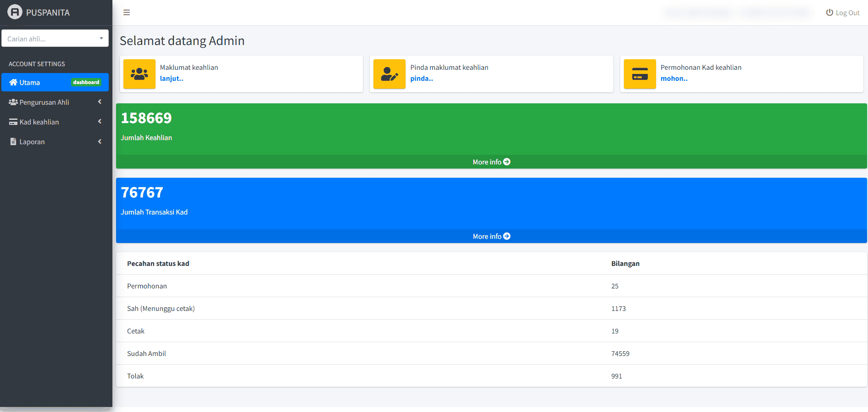Viewport: 868px width, 412px height.
Task: Click the yellow Pinda maklumat user-edit icon
Action: [x=389, y=74]
